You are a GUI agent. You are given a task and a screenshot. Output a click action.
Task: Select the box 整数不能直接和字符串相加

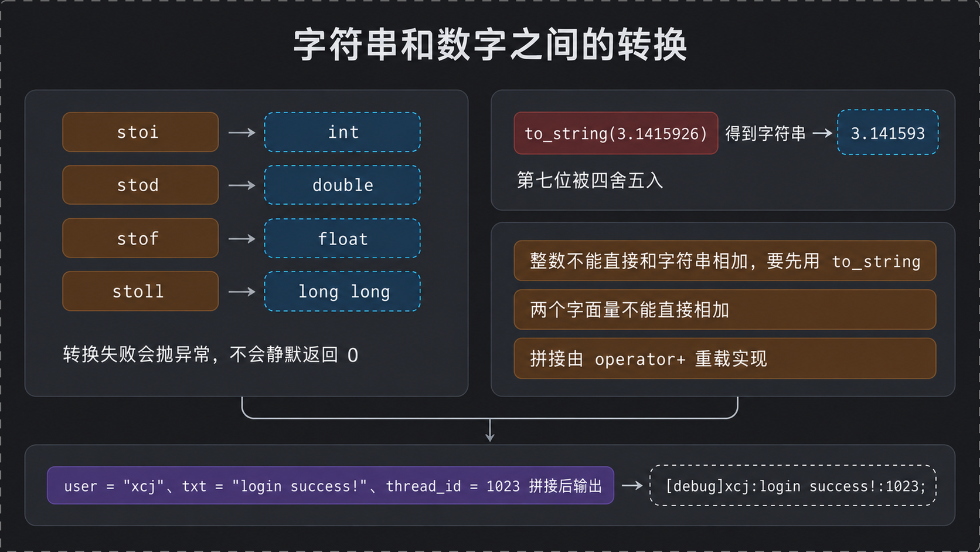point(725,260)
